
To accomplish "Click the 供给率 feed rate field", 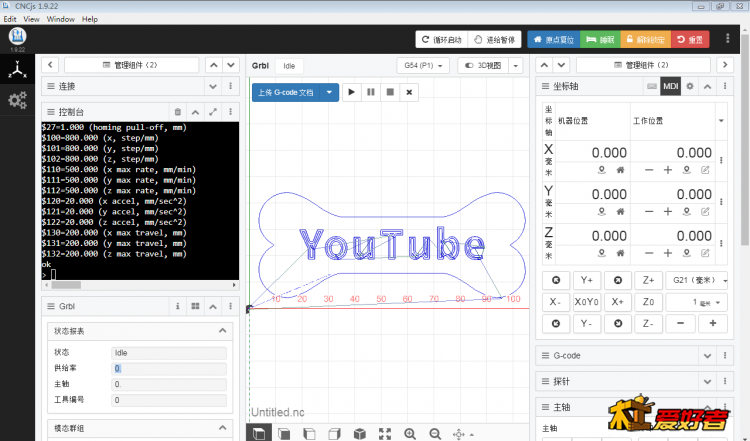I will pos(169,368).
